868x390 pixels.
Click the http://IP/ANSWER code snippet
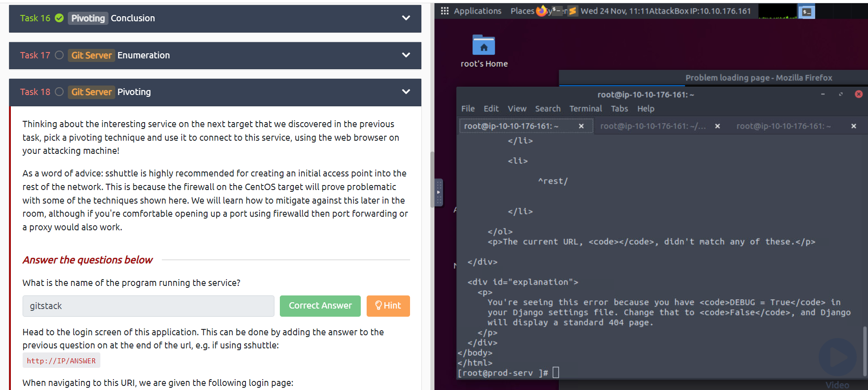[61, 361]
